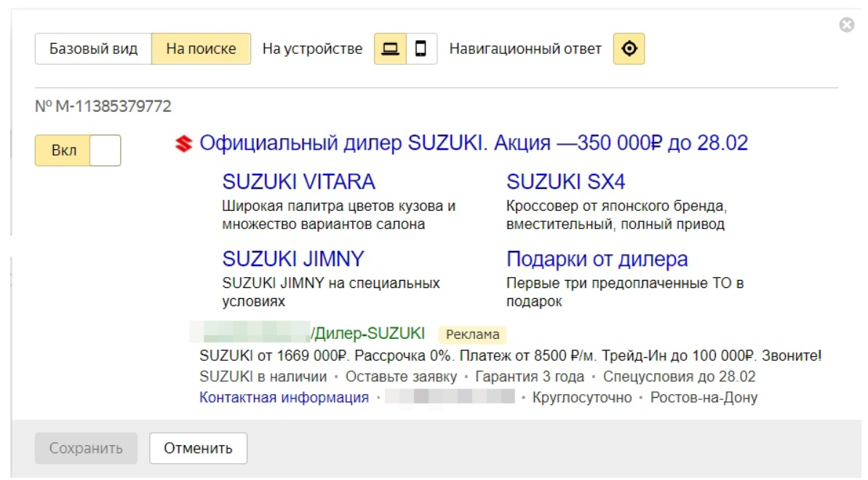The image size is (868, 480).
Task: Click the Ростов-на-Дону city text
Action: coord(704,398)
